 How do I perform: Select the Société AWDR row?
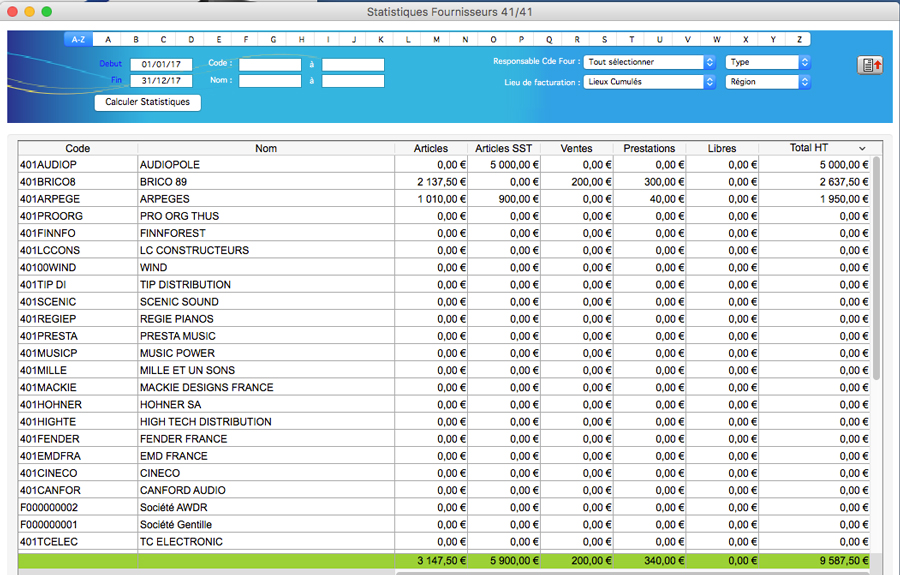444,508
